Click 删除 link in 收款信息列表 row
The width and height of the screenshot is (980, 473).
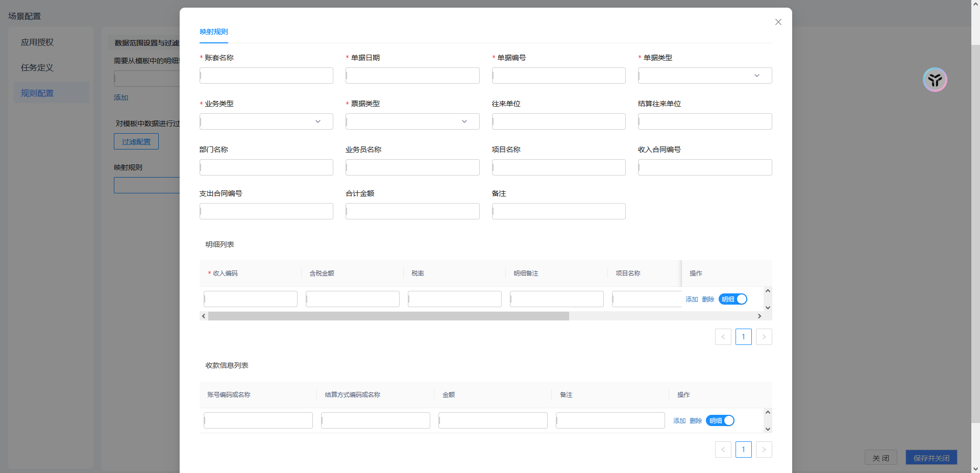(696, 421)
